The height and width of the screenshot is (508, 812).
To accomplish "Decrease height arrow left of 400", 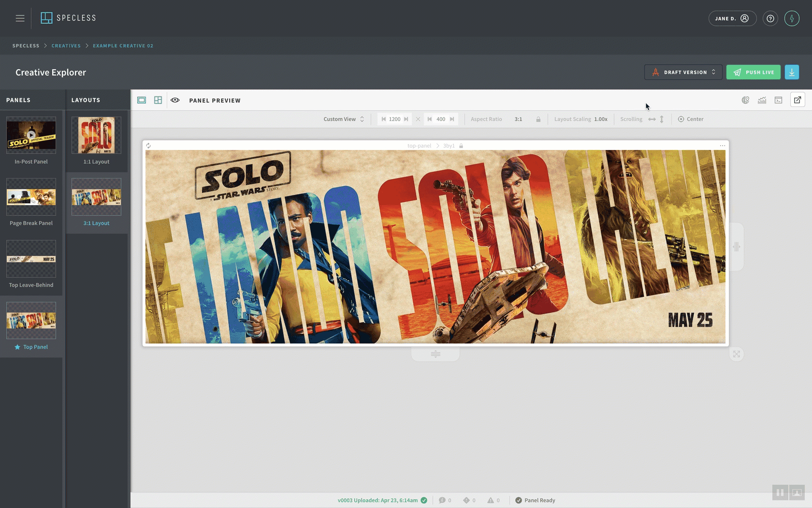I will [430, 119].
